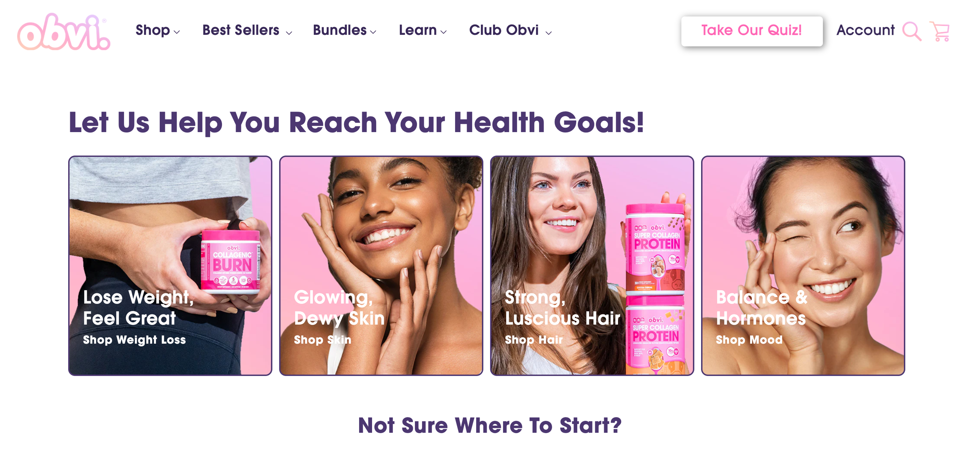This screenshot has width=980, height=451.
Task: Open the search magnifier icon
Action: (x=912, y=31)
